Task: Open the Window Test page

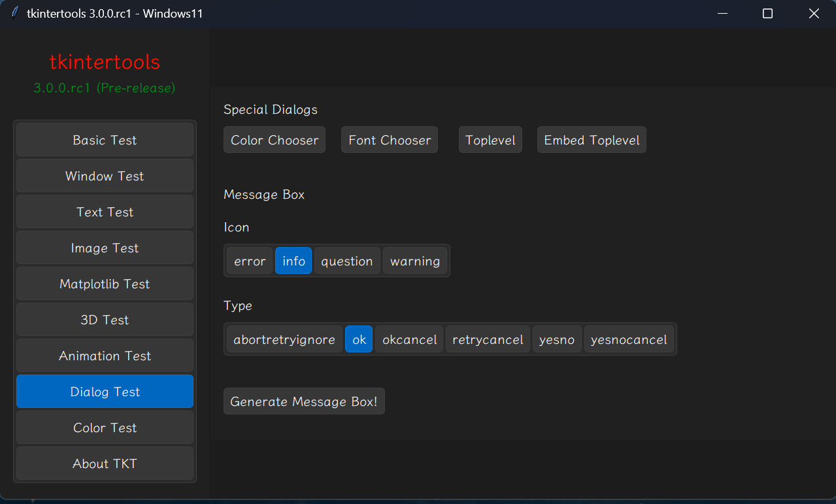Action: (x=104, y=175)
